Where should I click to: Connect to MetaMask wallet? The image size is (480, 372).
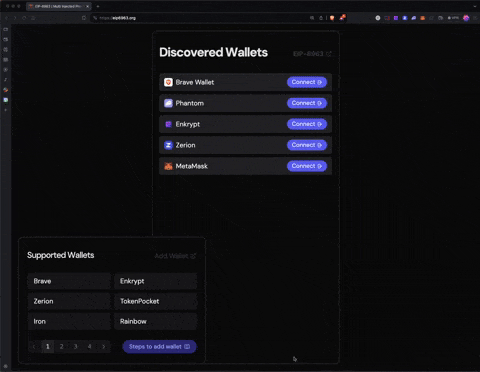click(307, 166)
